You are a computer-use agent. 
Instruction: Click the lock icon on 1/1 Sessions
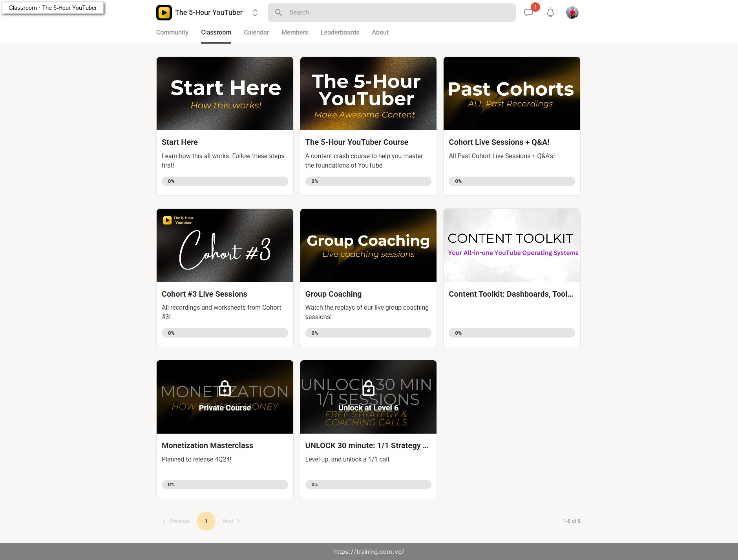368,388
